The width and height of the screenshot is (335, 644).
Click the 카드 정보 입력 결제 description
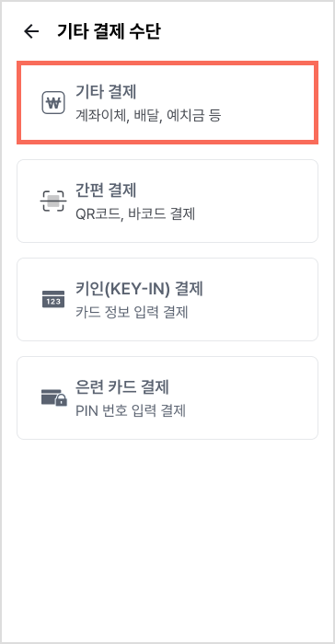tap(132, 313)
